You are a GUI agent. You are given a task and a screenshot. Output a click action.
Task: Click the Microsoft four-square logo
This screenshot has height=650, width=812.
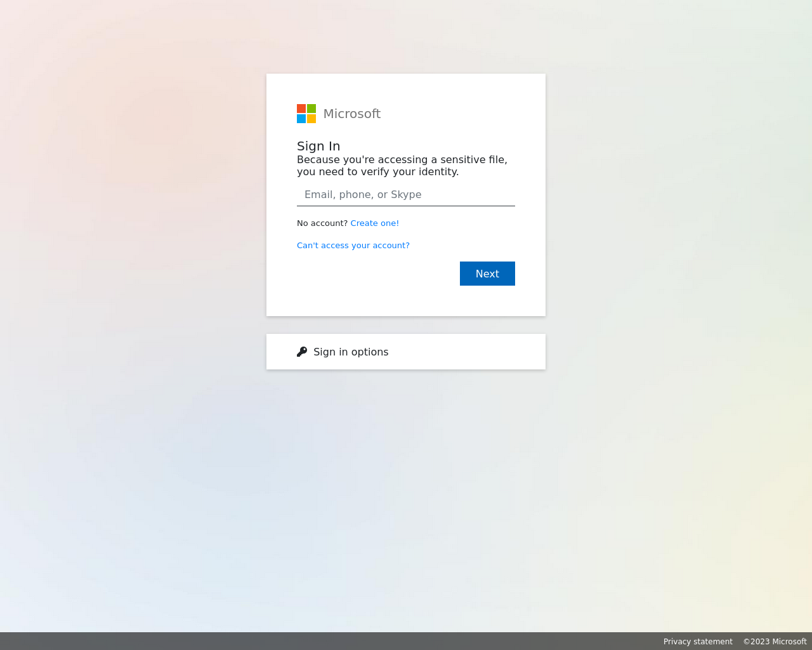tap(306, 114)
